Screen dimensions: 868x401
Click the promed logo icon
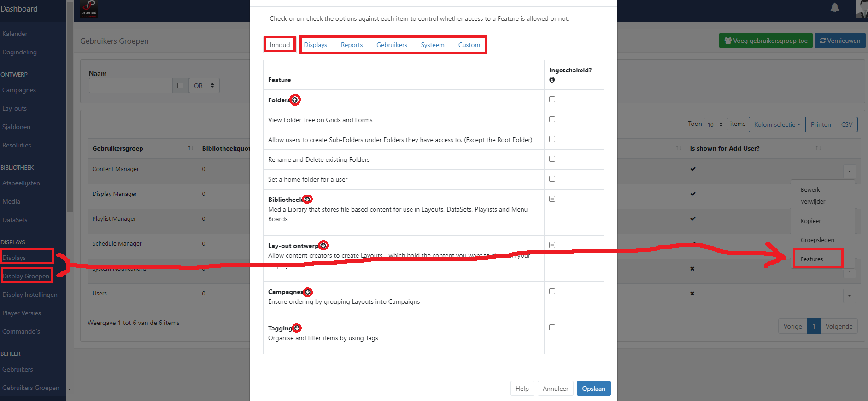coord(89,8)
